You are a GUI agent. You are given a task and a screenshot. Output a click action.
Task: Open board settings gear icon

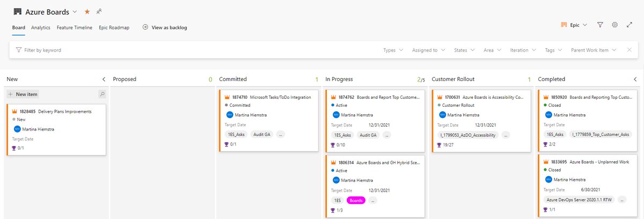[615, 25]
